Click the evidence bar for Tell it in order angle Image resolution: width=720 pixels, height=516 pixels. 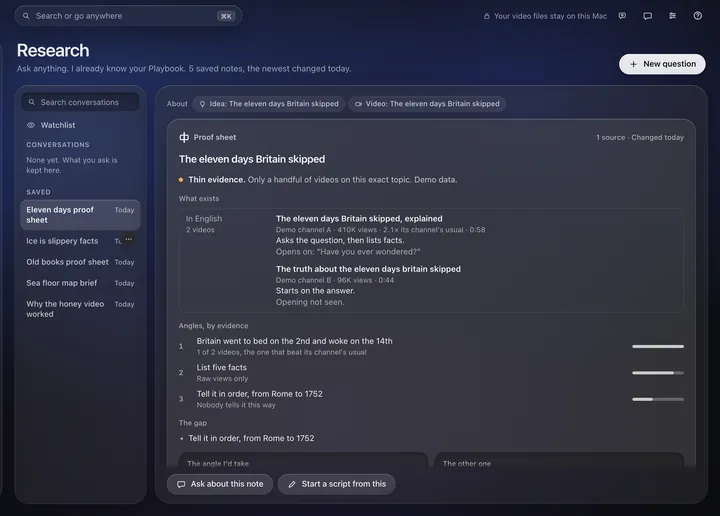pyautogui.click(x=658, y=399)
